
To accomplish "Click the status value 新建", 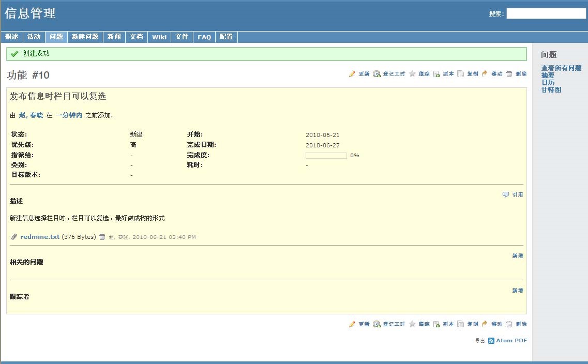I will click(x=136, y=134).
